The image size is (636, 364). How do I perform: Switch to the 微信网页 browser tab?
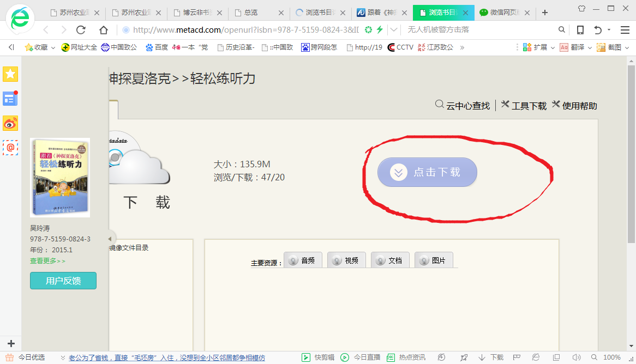coord(499,13)
